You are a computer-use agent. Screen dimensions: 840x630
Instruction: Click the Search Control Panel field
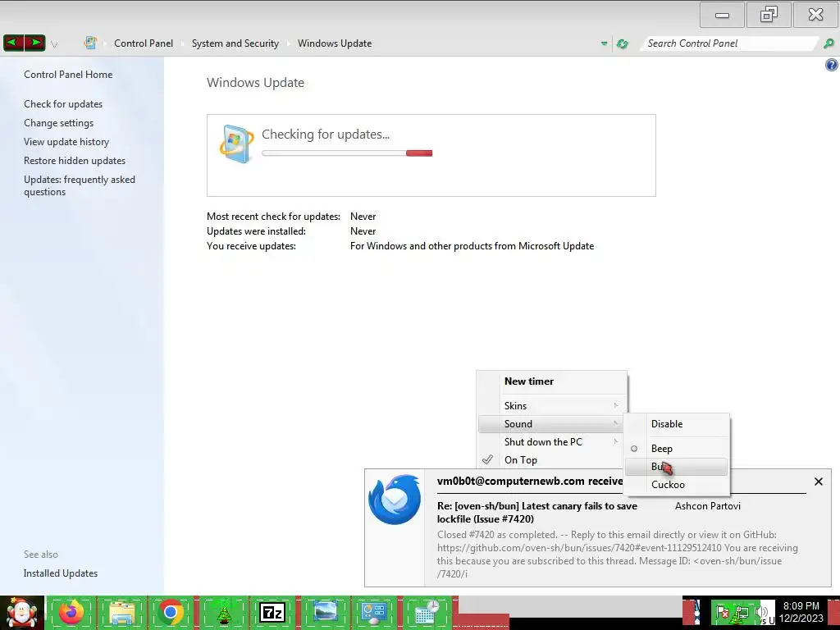click(x=728, y=43)
